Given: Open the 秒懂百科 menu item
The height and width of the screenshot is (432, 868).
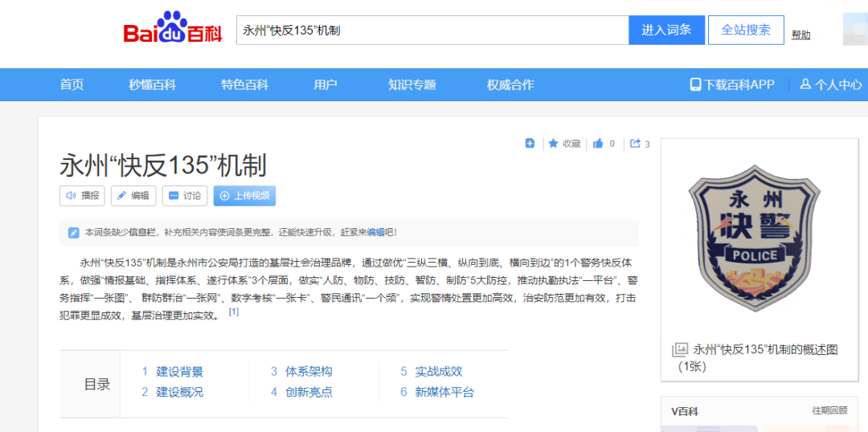Looking at the screenshot, I should tap(152, 84).
